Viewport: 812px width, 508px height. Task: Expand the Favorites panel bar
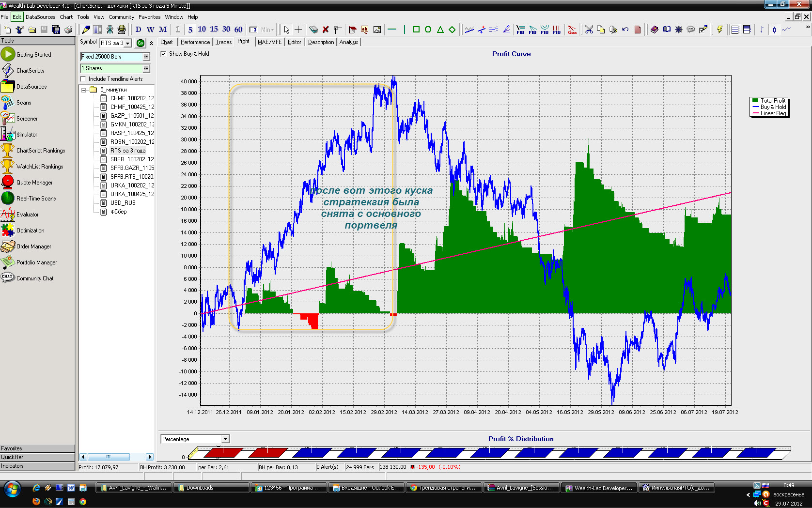coord(37,448)
